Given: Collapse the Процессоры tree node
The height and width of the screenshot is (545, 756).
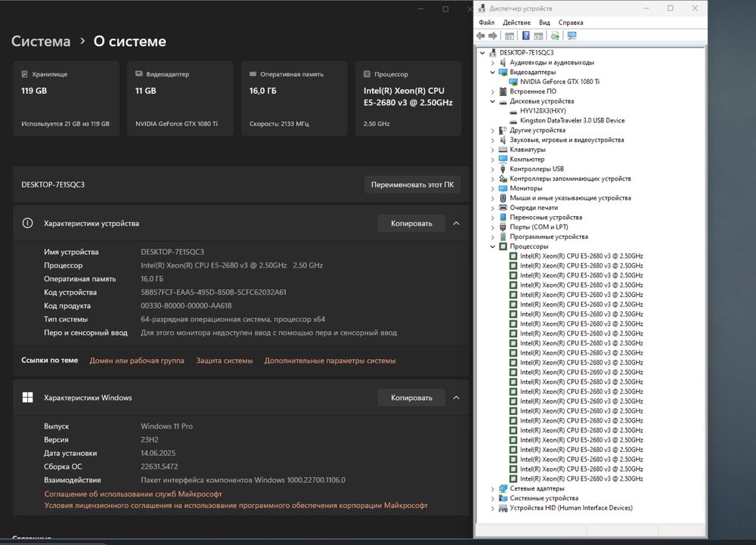Looking at the screenshot, I should click(493, 246).
